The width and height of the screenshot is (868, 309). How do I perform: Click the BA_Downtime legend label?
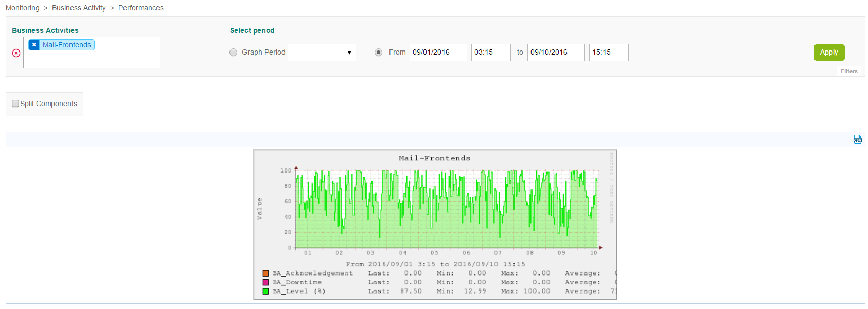pos(297,282)
